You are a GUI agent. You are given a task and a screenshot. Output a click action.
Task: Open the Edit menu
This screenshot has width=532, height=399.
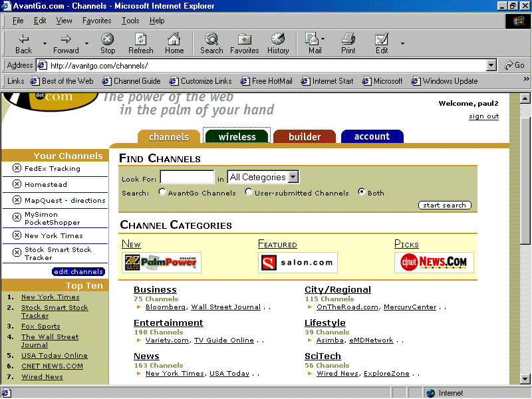[40, 21]
